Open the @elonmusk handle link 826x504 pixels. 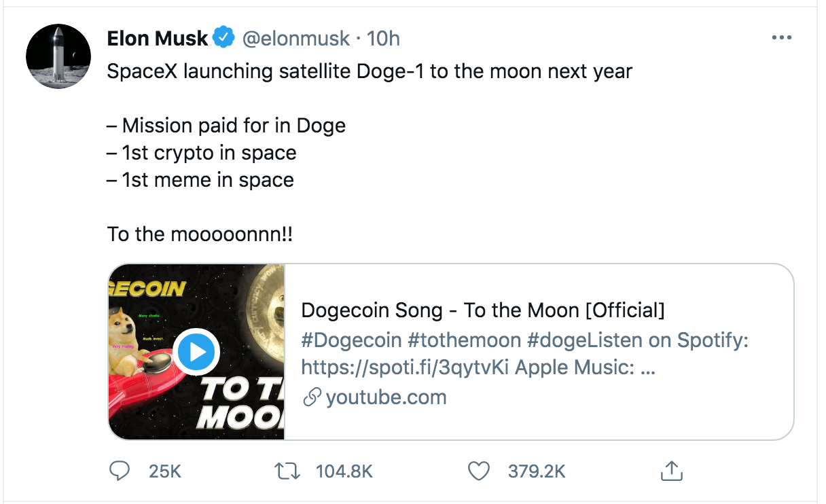(x=296, y=39)
